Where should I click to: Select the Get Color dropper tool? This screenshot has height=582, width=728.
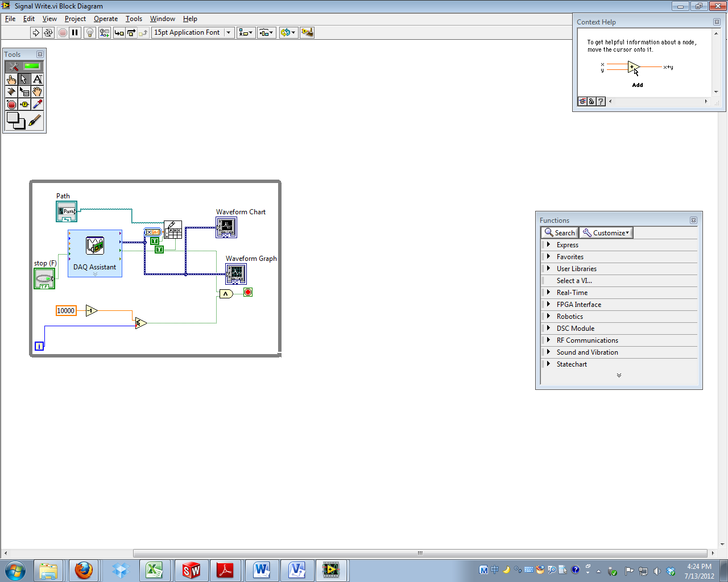coord(37,104)
